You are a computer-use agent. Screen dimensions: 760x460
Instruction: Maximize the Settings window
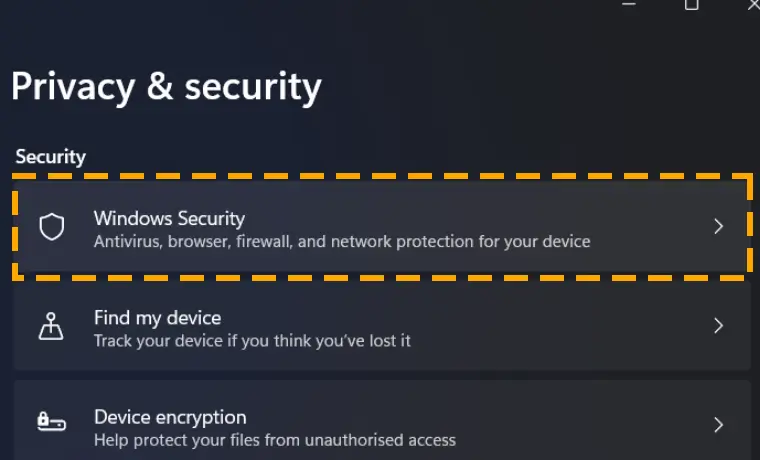tap(692, 4)
